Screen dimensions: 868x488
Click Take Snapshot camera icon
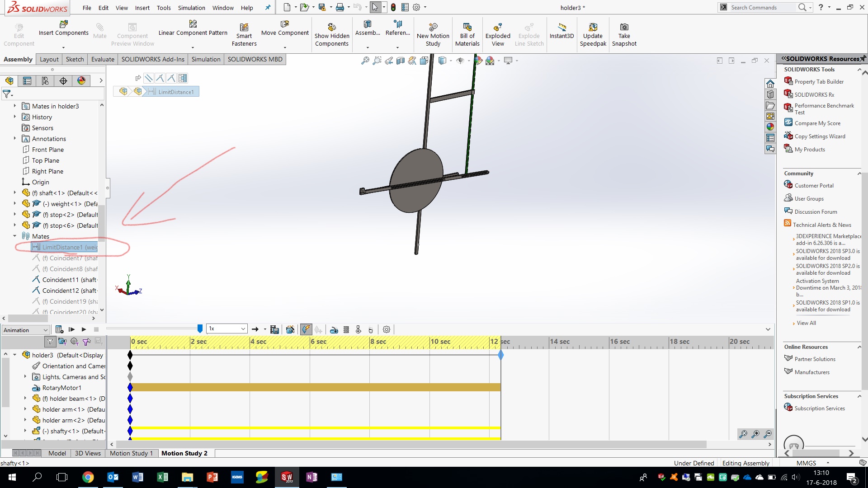pyautogui.click(x=624, y=28)
